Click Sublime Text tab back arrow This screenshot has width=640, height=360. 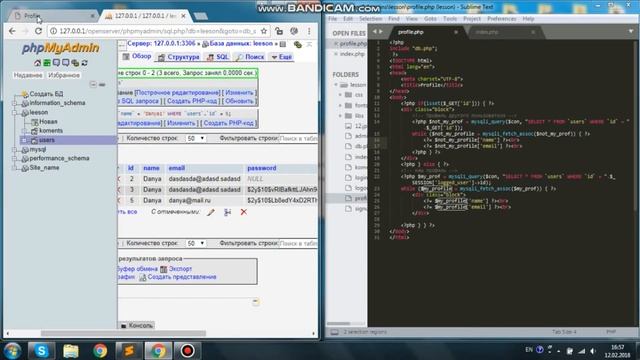tap(375, 31)
